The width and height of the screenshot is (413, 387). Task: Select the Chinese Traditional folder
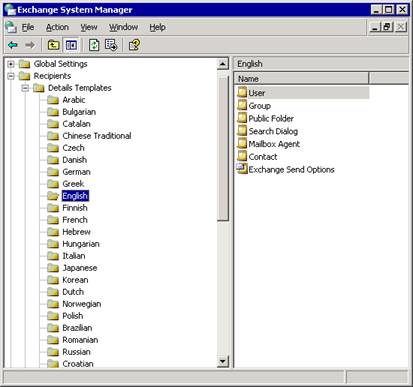click(x=97, y=136)
